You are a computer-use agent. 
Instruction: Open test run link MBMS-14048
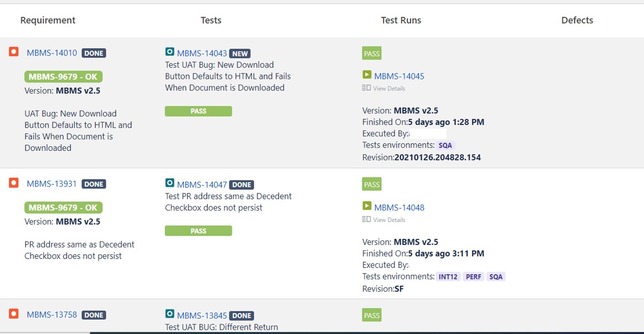click(x=399, y=208)
